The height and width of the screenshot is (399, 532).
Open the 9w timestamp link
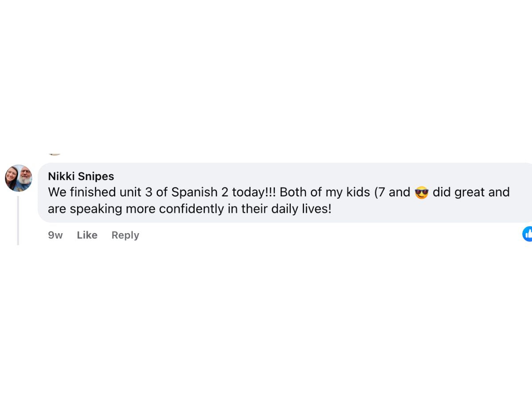[55, 235]
